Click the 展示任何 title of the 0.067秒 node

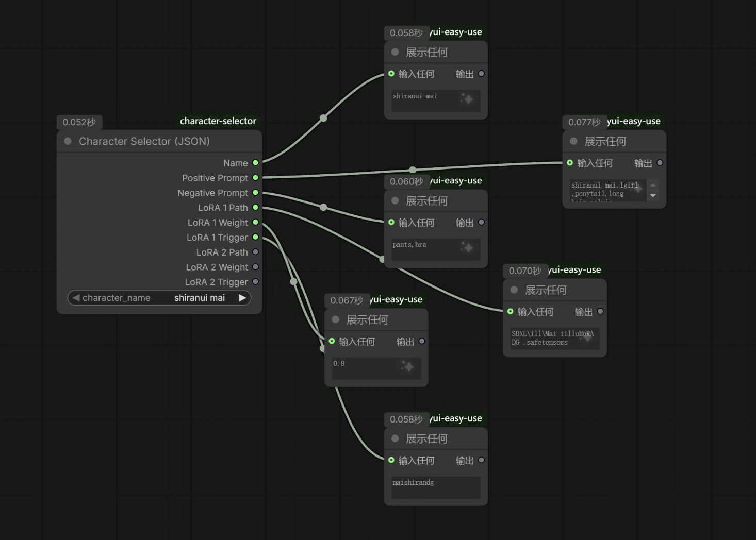(x=367, y=320)
